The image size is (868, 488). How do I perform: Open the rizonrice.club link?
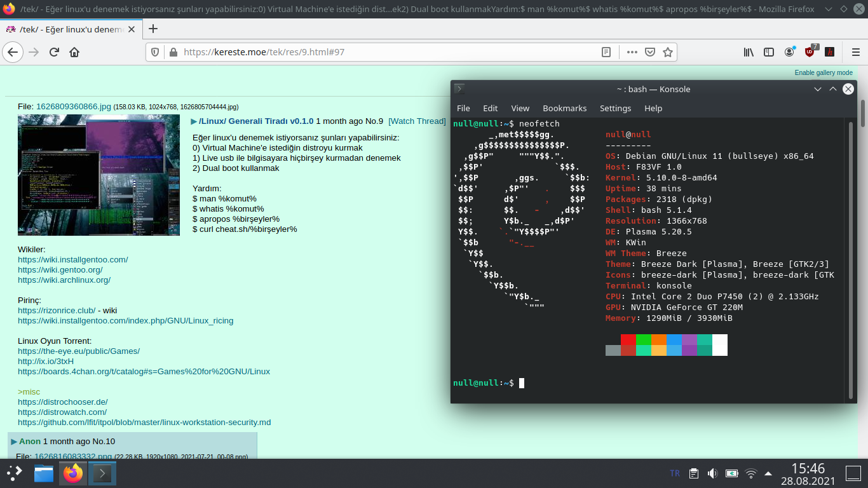click(x=57, y=310)
